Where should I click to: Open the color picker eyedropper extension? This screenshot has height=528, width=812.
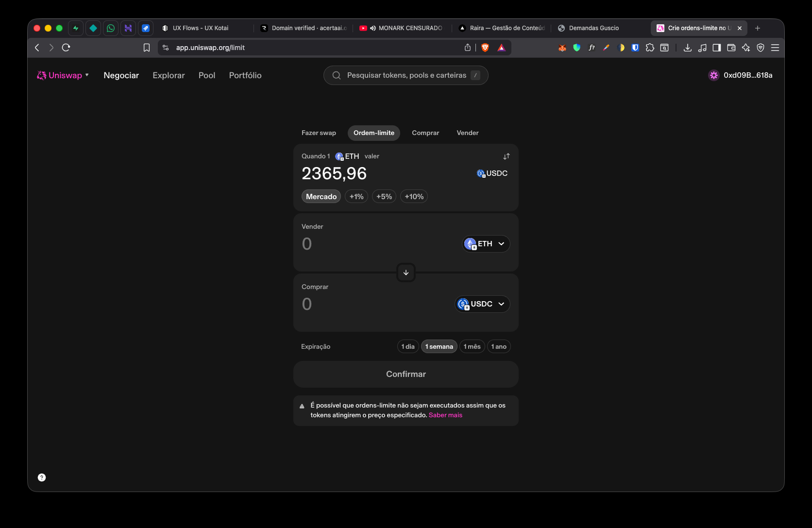pos(606,48)
